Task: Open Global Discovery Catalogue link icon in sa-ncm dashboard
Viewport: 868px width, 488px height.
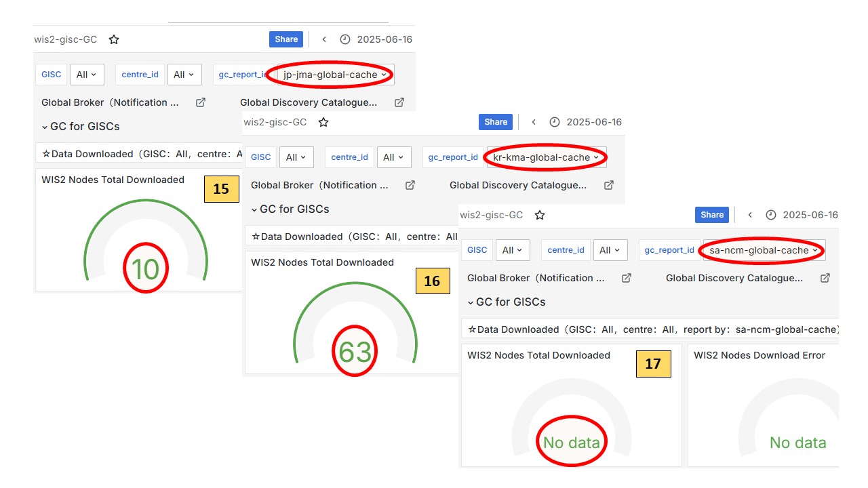Action: coord(825,278)
